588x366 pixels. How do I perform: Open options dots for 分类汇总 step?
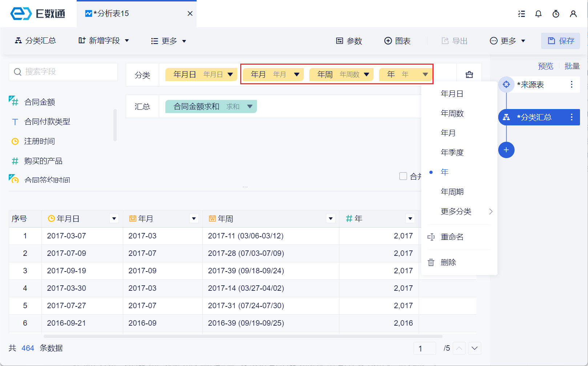pos(572,117)
